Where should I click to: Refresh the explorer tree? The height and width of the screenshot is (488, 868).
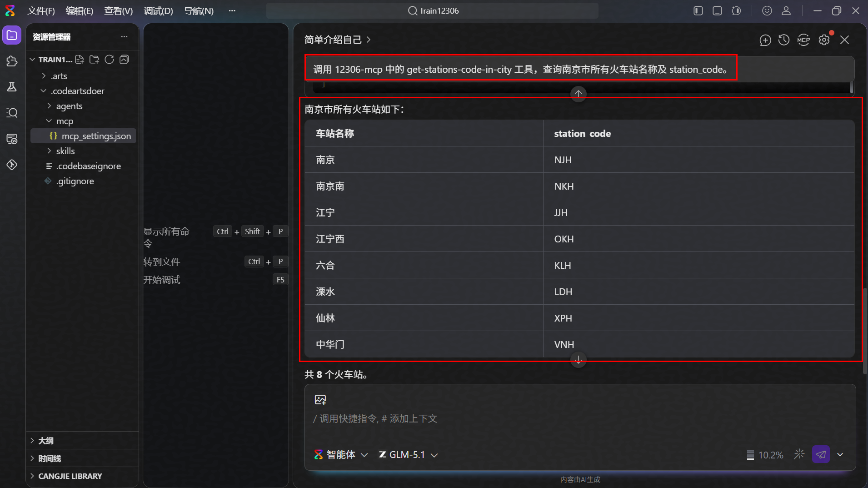(x=109, y=60)
